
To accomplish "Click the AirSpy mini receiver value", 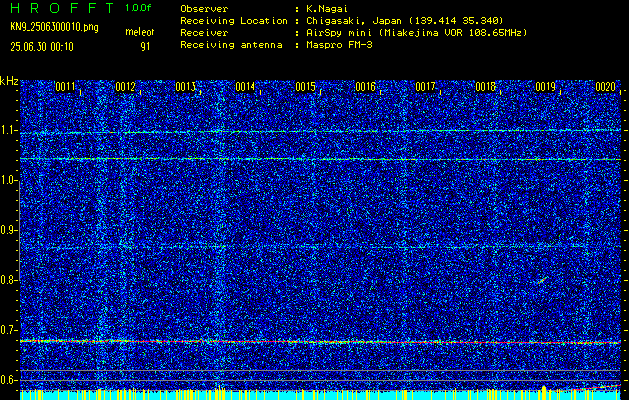I will click(417, 33).
